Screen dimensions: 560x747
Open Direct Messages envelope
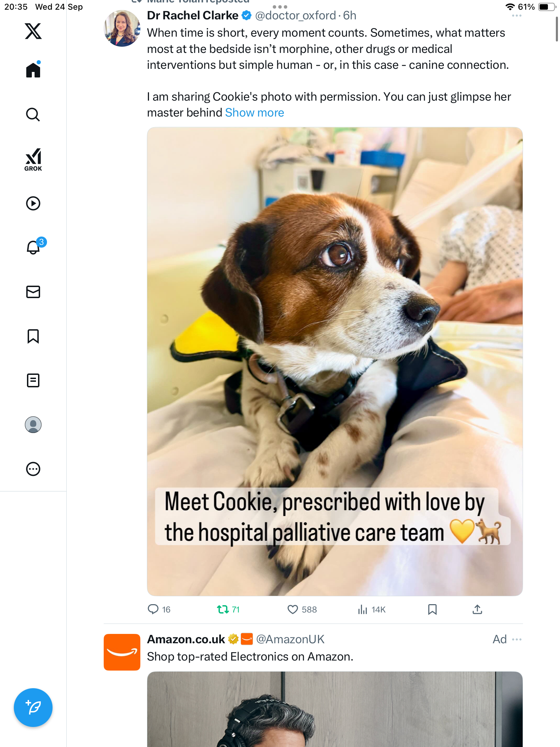pos(33,292)
